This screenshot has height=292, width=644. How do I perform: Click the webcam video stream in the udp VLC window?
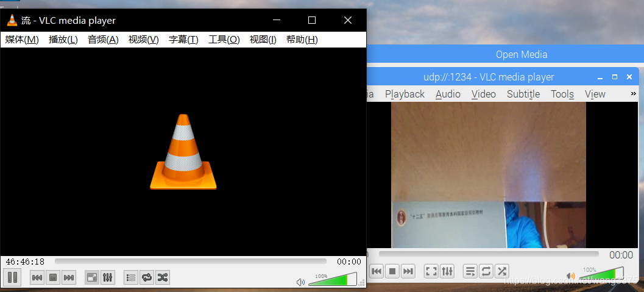click(489, 175)
